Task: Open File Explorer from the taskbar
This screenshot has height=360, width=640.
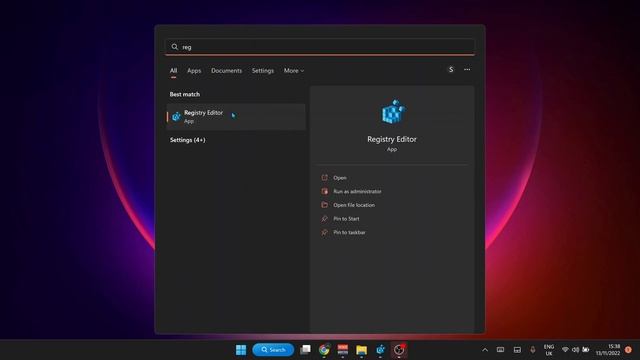Action: tap(361, 350)
